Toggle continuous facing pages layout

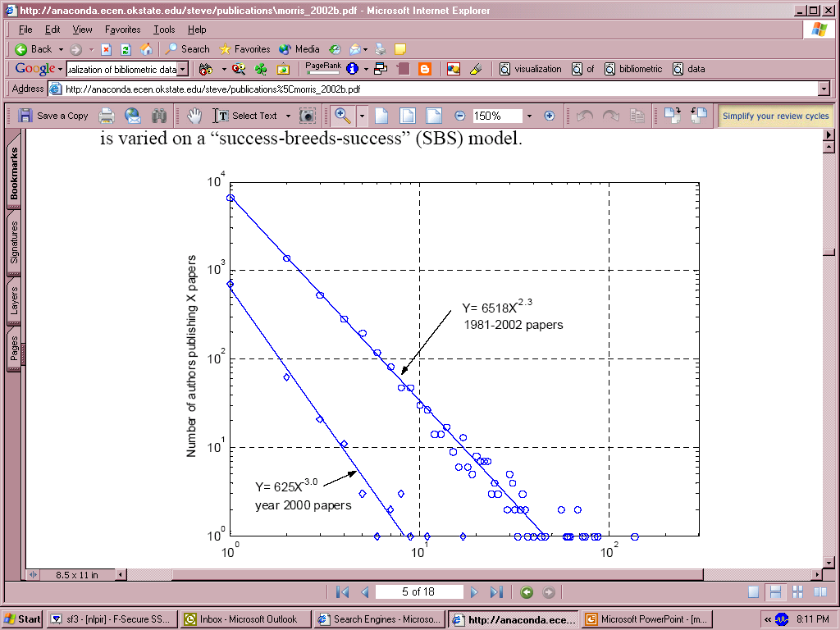pos(797,592)
